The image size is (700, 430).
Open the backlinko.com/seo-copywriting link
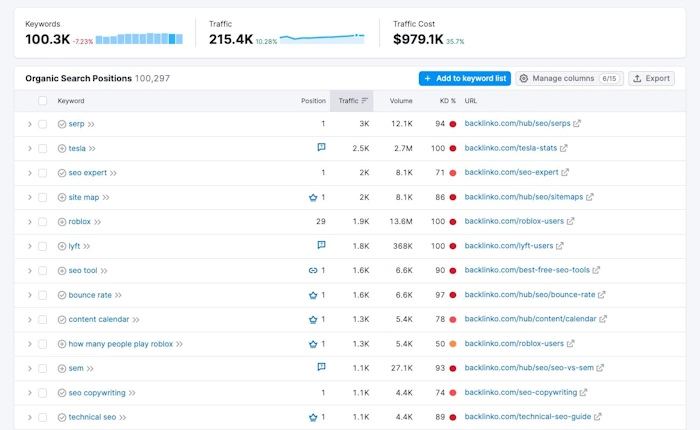tap(521, 392)
